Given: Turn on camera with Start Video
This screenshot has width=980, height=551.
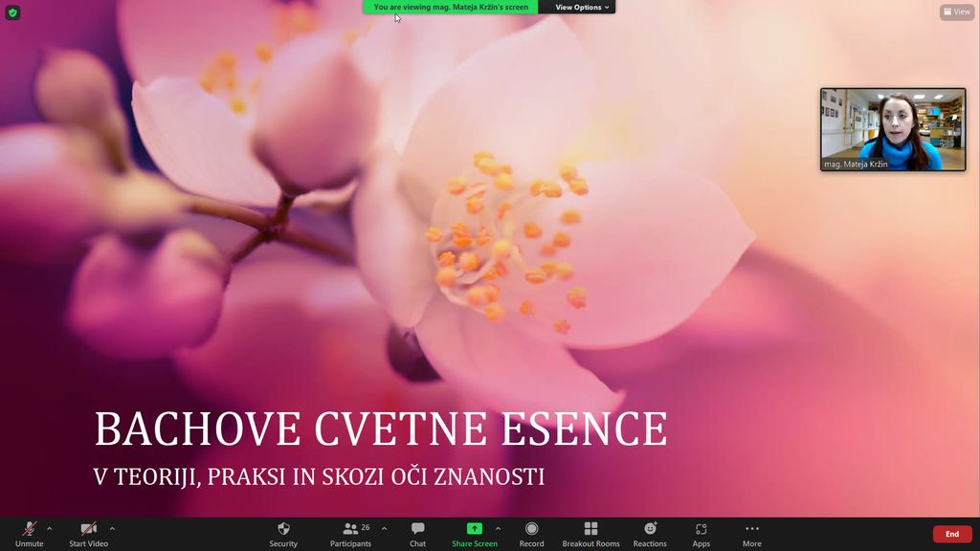Looking at the screenshot, I should (x=88, y=529).
